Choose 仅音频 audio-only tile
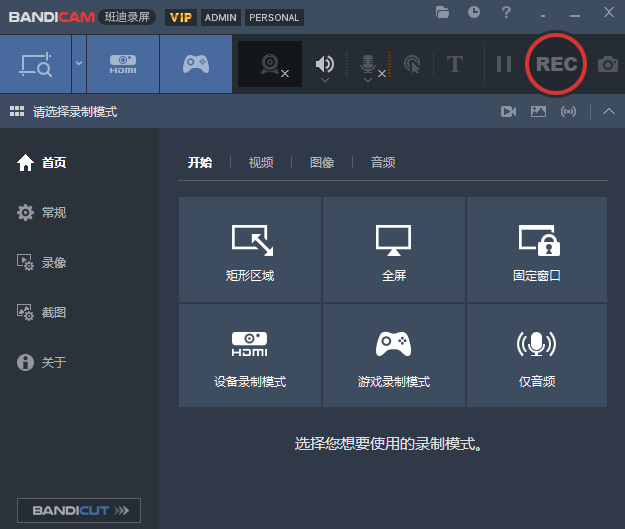 537,356
